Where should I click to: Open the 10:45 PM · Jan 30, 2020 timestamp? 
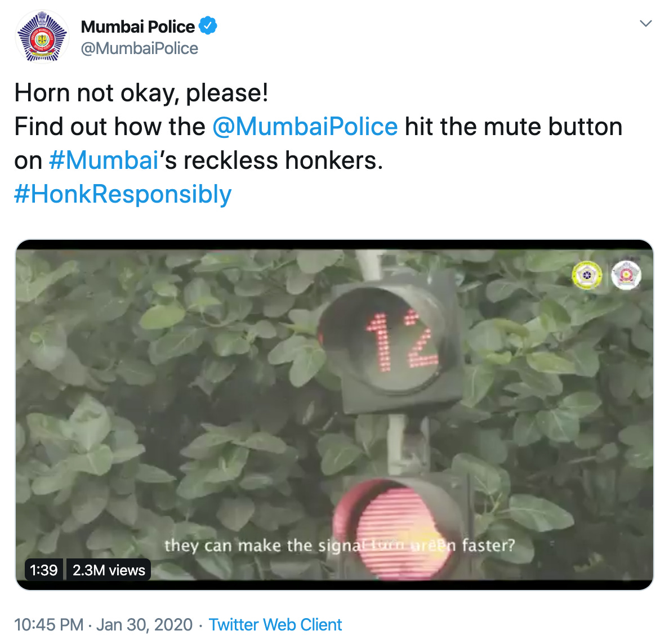tap(104, 625)
